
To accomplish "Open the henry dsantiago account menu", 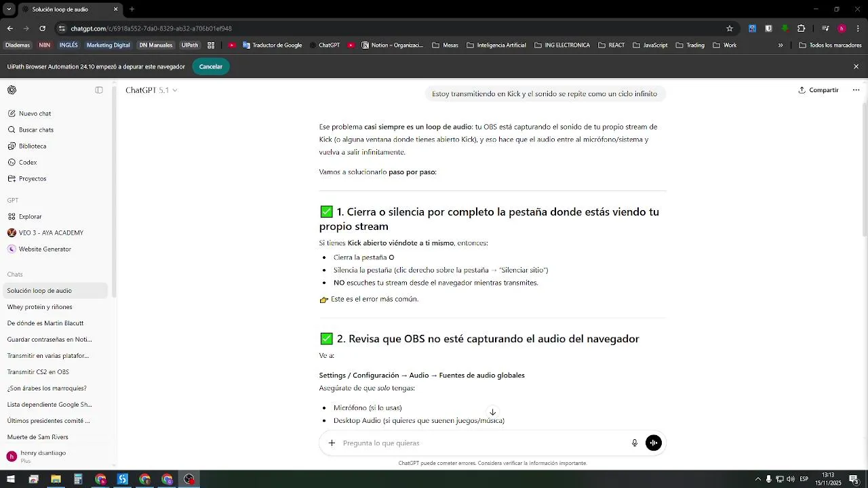I will [54, 456].
